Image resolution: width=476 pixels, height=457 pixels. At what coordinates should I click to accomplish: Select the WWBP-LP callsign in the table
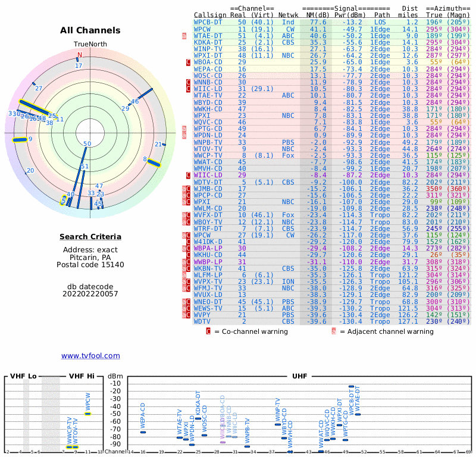[208, 262]
